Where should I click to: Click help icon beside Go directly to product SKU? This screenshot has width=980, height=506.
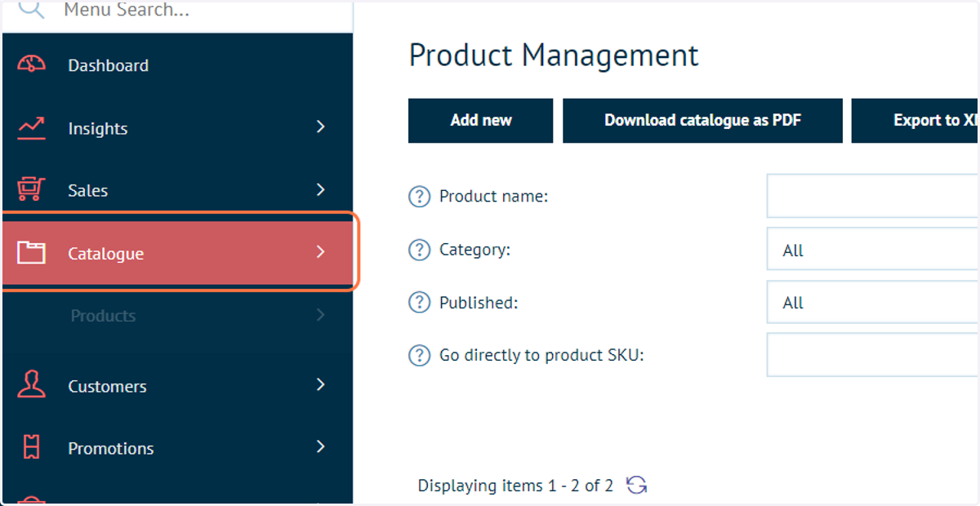(x=419, y=356)
